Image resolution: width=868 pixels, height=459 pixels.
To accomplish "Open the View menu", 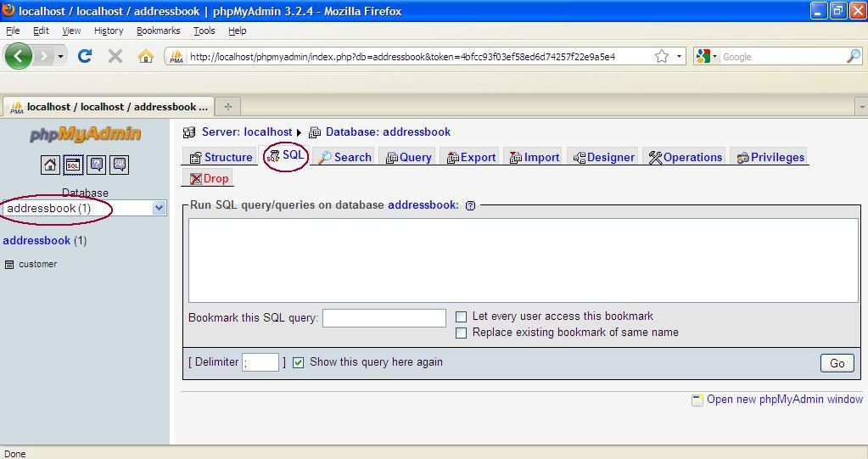I will [71, 31].
